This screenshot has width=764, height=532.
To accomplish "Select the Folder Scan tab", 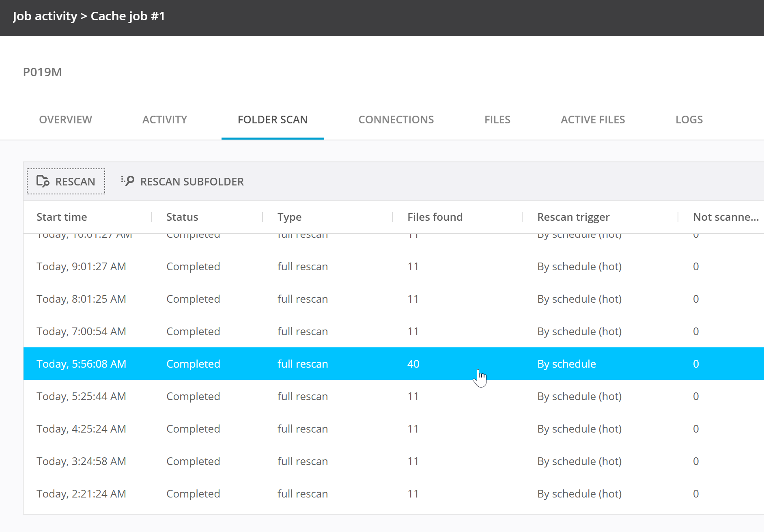I will [272, 120].
